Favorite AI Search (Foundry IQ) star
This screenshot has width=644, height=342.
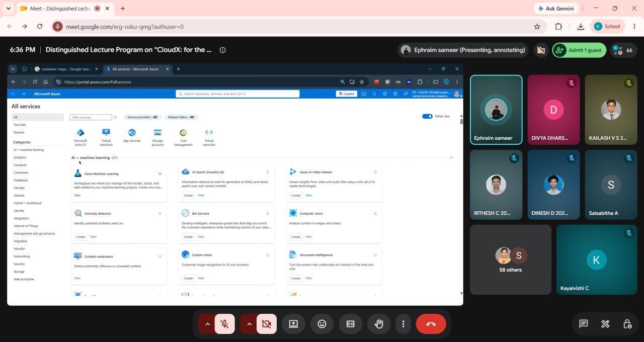point(268,172)
